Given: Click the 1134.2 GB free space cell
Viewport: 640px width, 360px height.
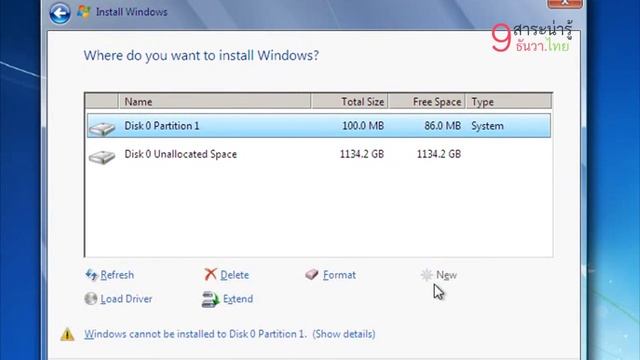Looking at the screenshot, I should (x=439, y=154).
